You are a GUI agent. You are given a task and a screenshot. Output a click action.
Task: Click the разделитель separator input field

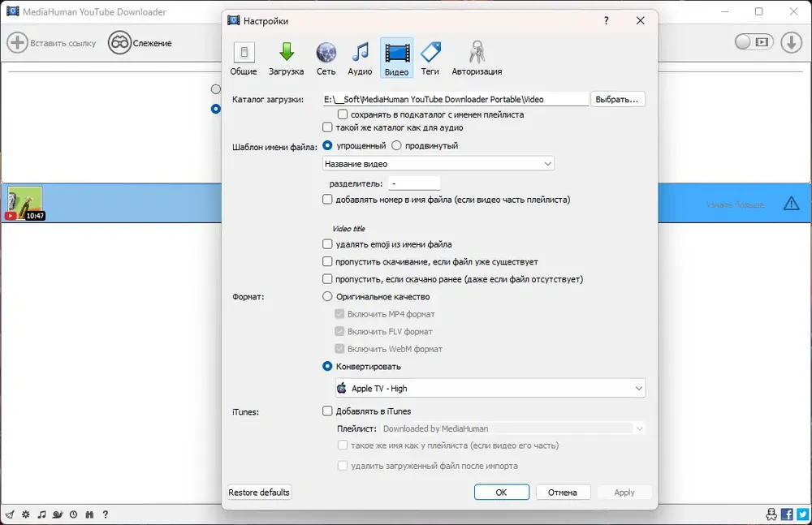click(414, 183)
